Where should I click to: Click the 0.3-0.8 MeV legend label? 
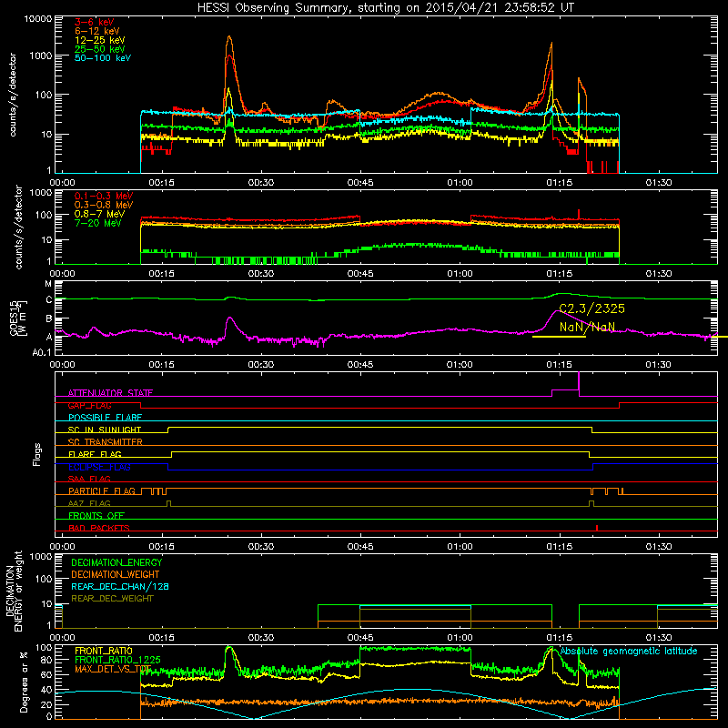[x=103, y=205]
